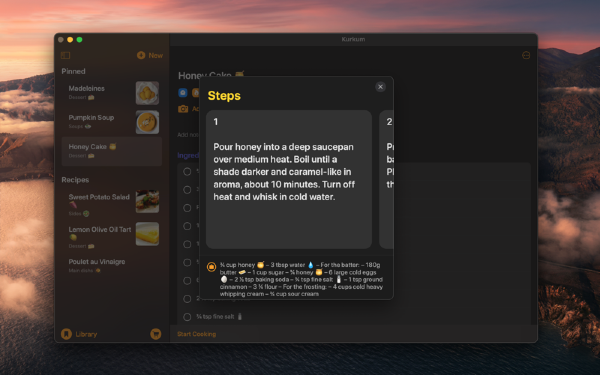Open the Library bookmark icon
Viewport: 600px width, 375px height.
click(66, 334)
